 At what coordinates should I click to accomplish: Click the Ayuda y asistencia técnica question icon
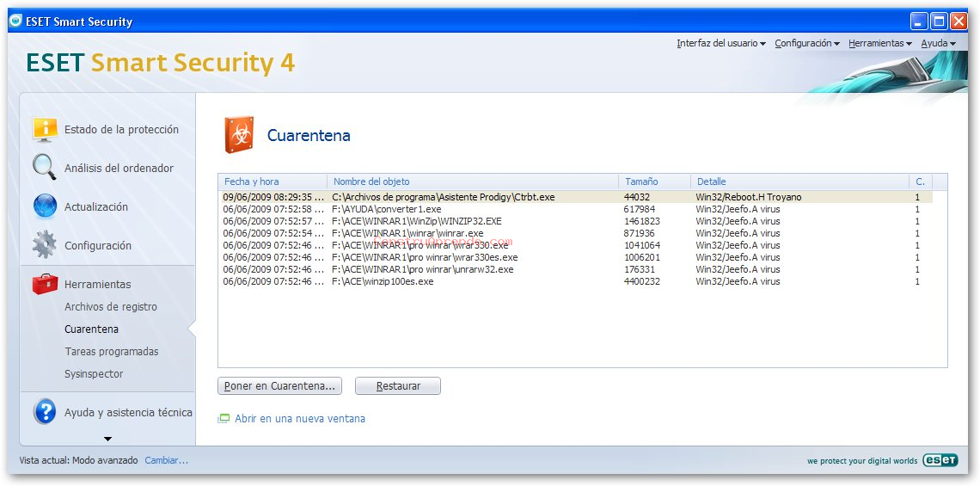[45, 412]
